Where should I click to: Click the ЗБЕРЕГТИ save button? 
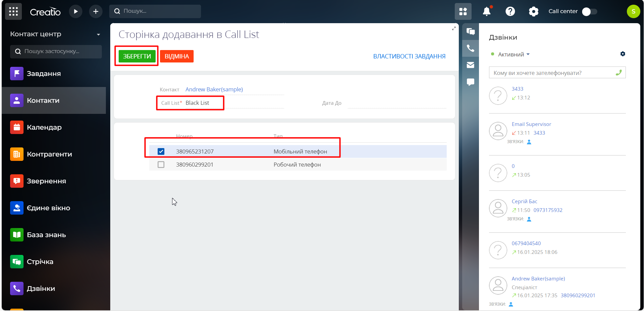click(137, 56)
